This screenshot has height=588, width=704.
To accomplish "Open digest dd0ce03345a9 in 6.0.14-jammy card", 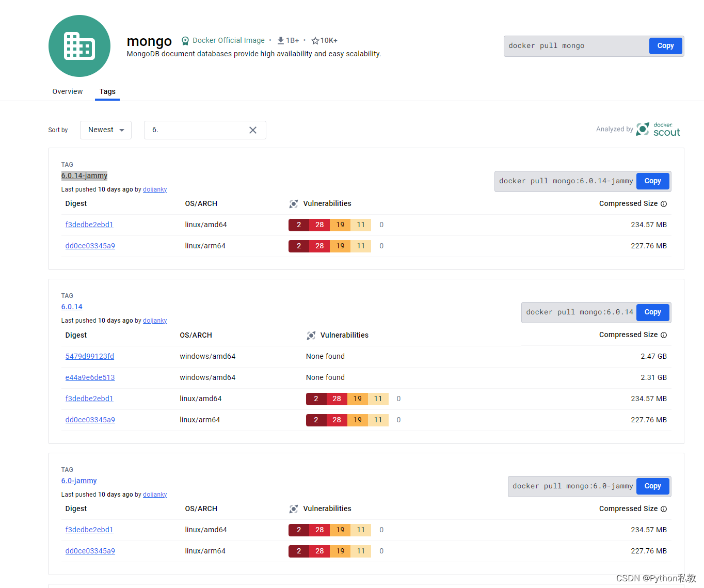I will pyautogui.click(x=90, y=246).
